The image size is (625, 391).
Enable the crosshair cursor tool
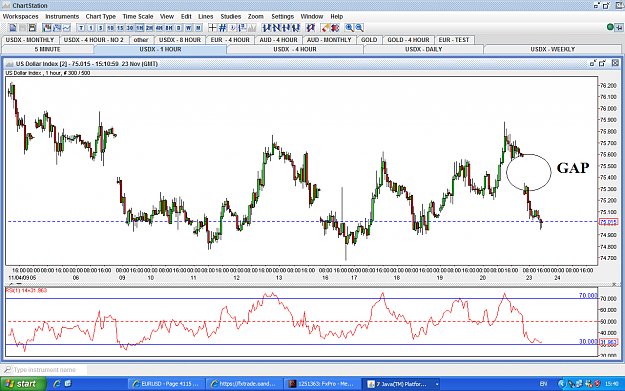pyautogui.click(x=212, y=28)
